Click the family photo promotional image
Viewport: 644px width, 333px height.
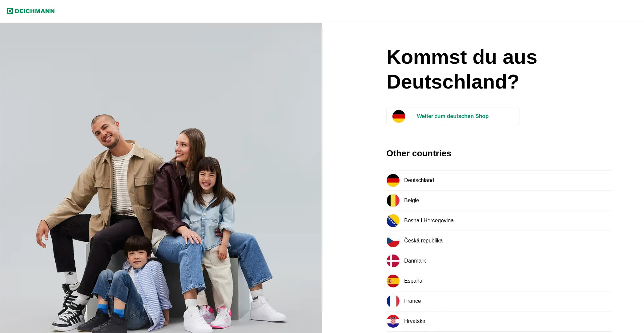[x=161, y=178]
